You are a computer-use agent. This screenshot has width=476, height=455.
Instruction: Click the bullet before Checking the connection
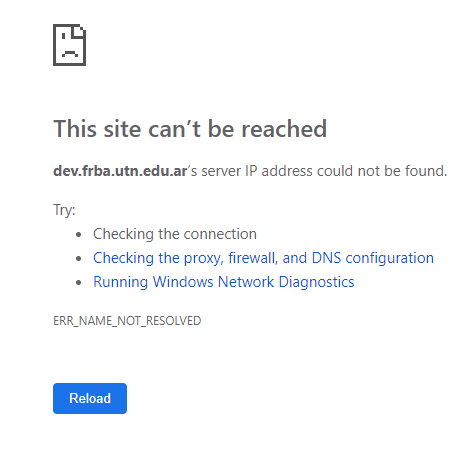pos(79,235)
